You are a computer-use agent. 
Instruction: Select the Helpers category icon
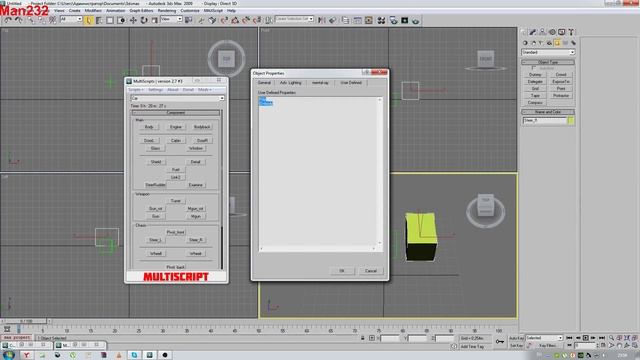tap(557, 43)
